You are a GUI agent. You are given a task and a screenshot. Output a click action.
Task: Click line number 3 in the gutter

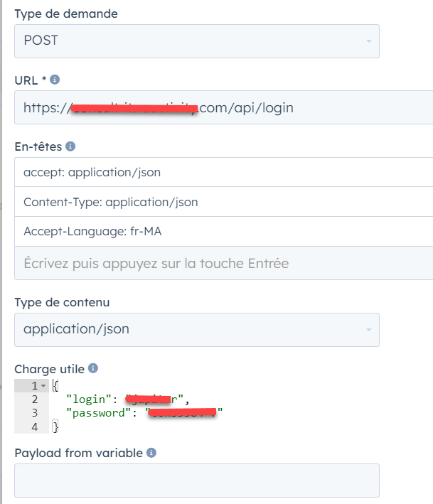[34, 413]
